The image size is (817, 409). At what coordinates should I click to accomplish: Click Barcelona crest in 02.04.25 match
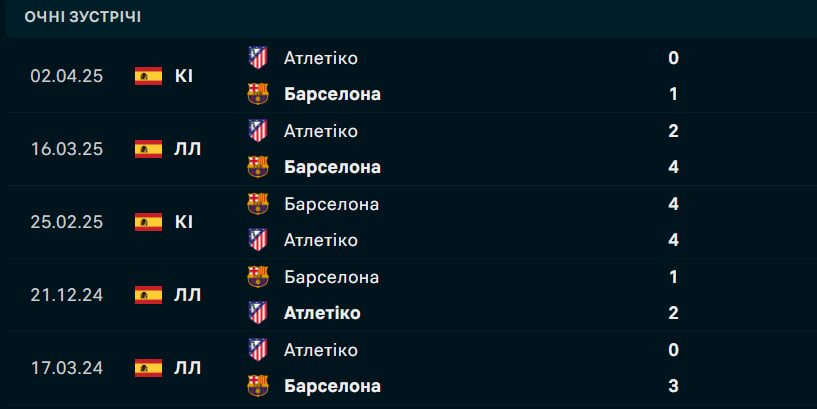[258, 94]
